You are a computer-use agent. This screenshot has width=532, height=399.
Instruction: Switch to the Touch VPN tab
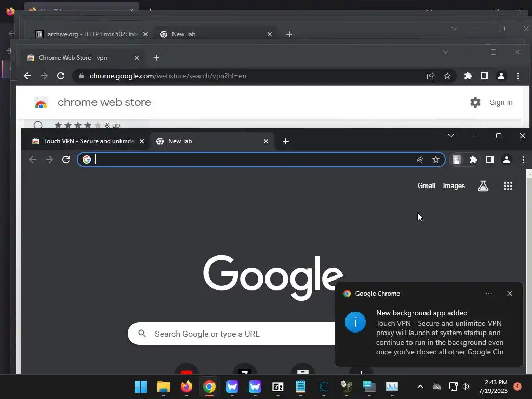pyautogui.click(x=86, y=141)
